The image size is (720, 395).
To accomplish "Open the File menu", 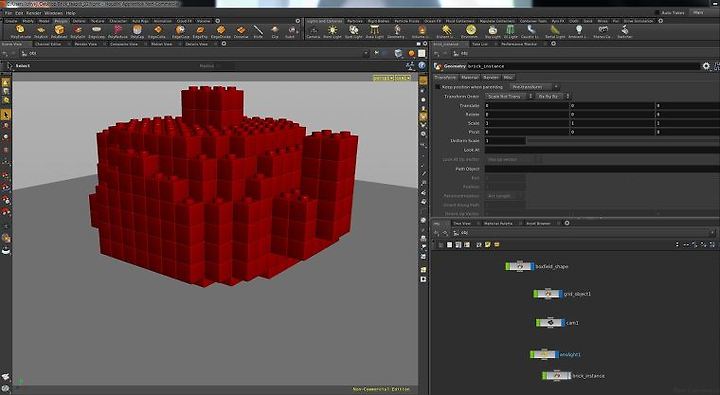I will [8, 13].
